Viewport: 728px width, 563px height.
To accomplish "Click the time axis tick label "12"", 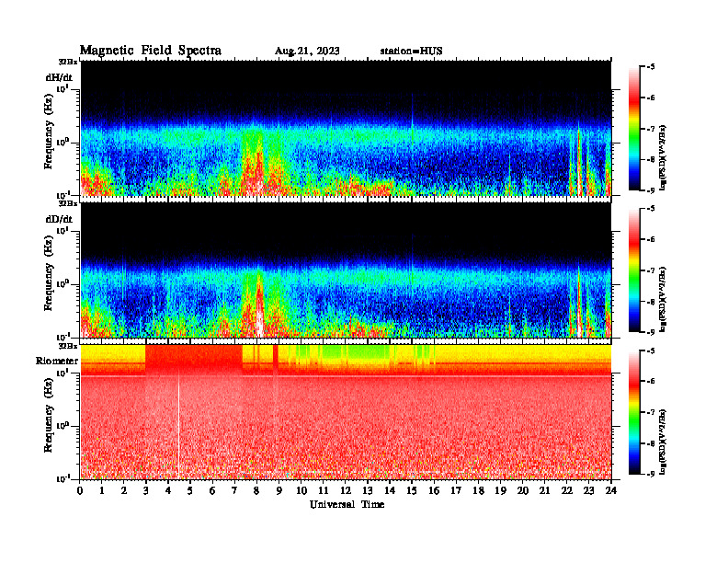I will [x=346, y=490].
